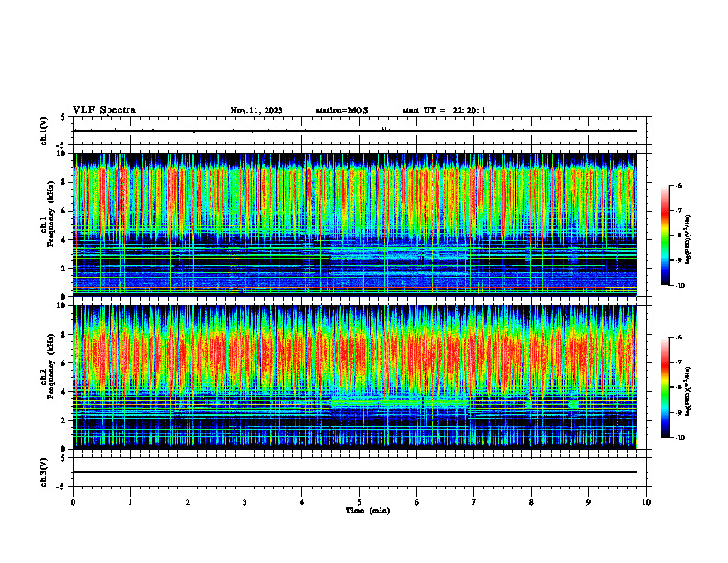Click the "-6" label on ch.2 color bar

(x=678, y=338)
